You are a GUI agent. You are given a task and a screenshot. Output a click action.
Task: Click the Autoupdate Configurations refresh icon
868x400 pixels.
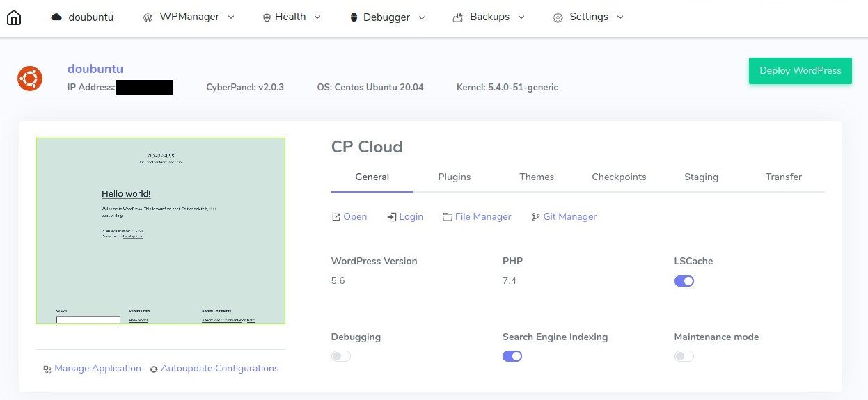click(x=154, y=369)
